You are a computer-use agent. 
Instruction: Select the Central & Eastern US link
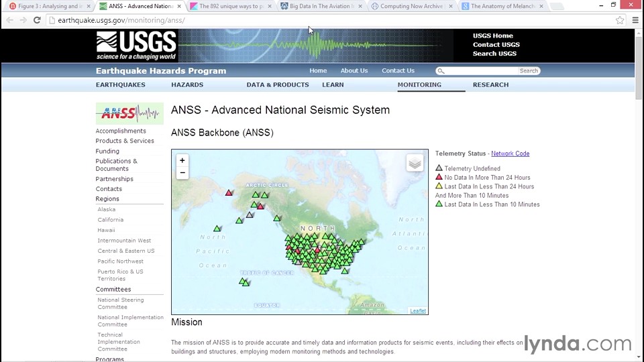126,251
